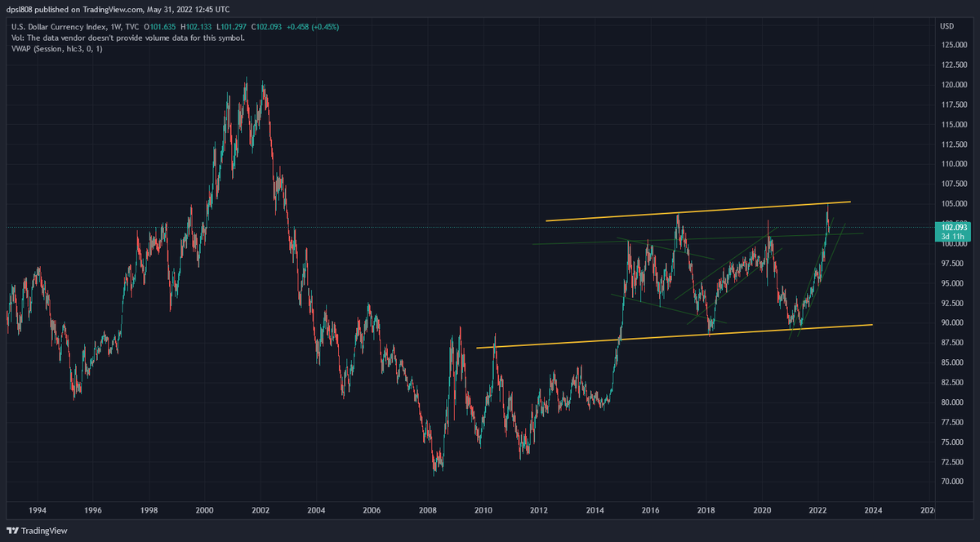Click the 90.000 price axis label
This screenshot has height=542, width=980.
coord(953,323)
